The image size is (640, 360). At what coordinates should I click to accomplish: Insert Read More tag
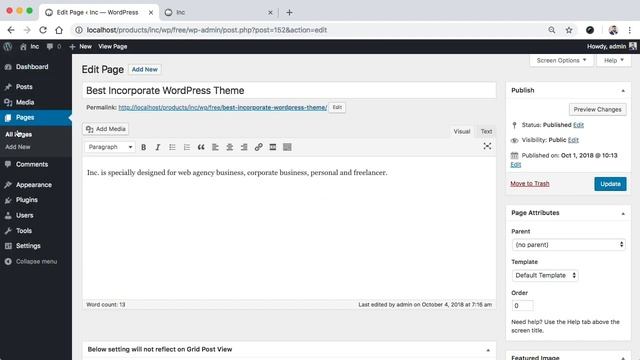[x=273, y=147]
